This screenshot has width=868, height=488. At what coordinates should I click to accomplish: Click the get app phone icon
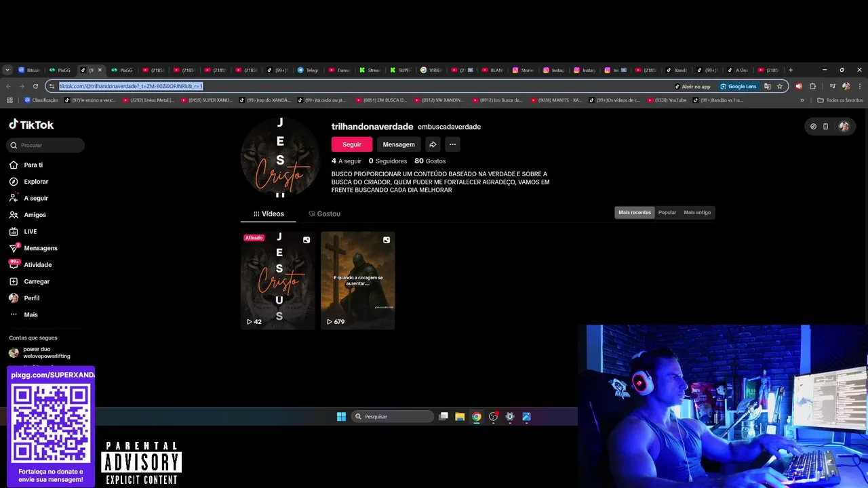(825, 126)
